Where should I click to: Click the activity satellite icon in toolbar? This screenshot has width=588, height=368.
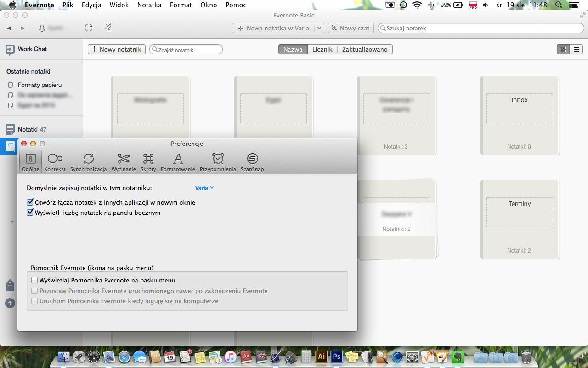point(108,28)
